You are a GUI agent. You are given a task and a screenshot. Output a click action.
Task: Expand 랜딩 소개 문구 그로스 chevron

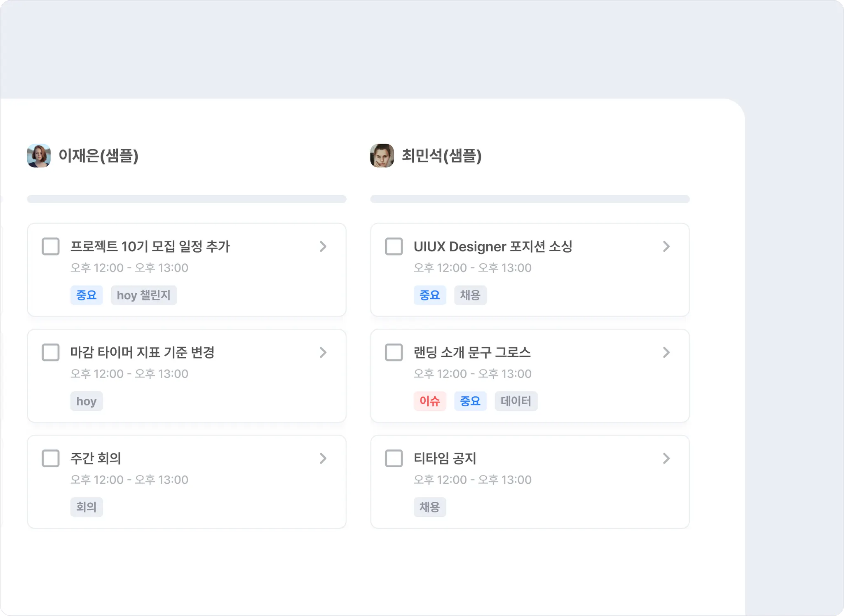[x=666, y=352]
